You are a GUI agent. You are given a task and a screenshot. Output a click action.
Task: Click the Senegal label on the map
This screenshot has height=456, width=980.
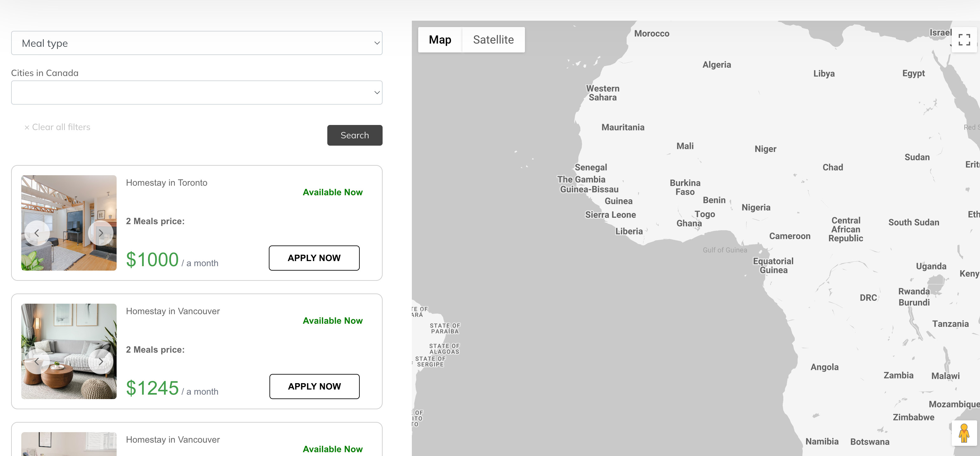point(591,168)
